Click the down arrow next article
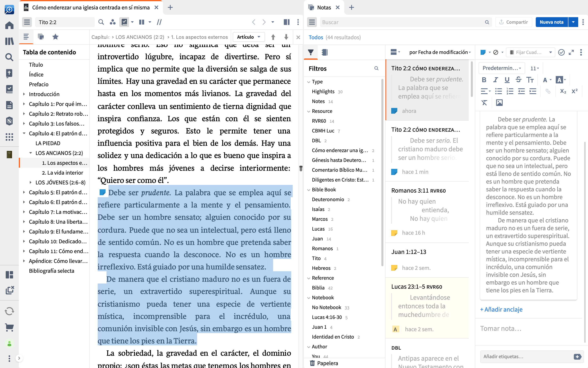Viewport: 588px width, 368px height. (x=286, y=37)
